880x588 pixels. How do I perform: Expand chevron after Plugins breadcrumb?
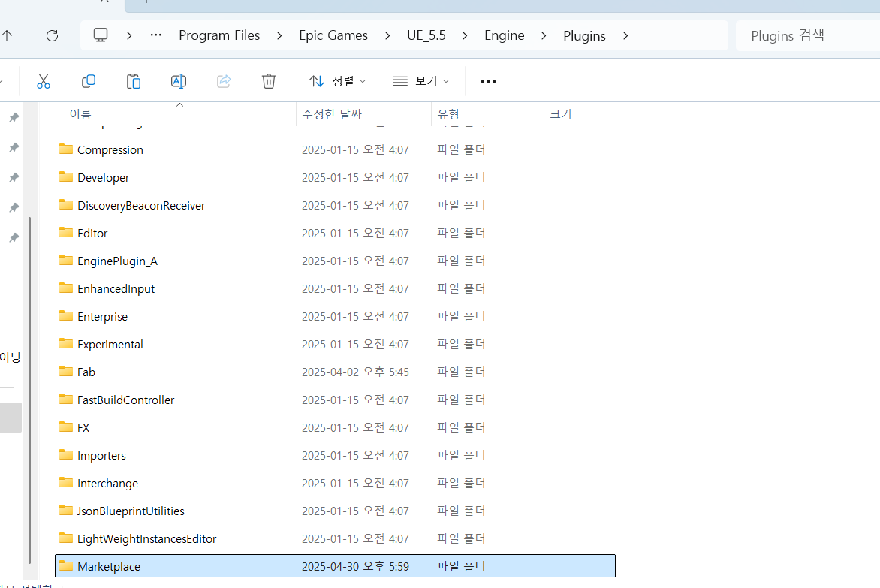coord(625,36)
